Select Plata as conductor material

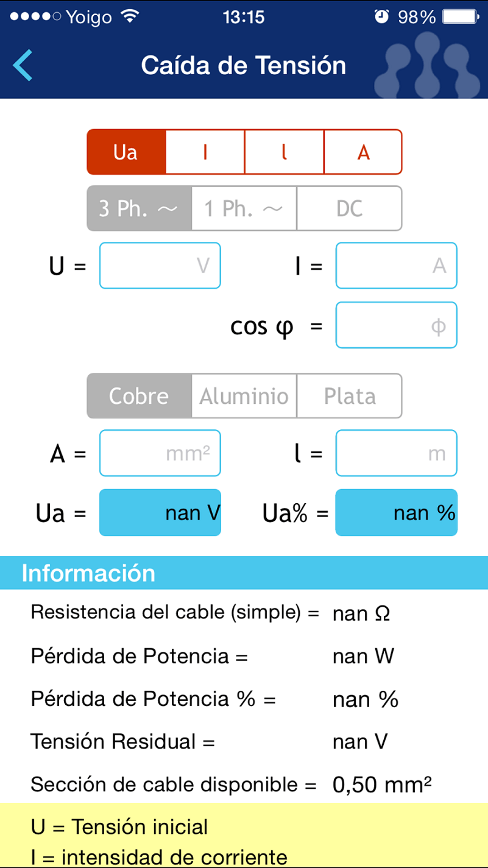349,396
